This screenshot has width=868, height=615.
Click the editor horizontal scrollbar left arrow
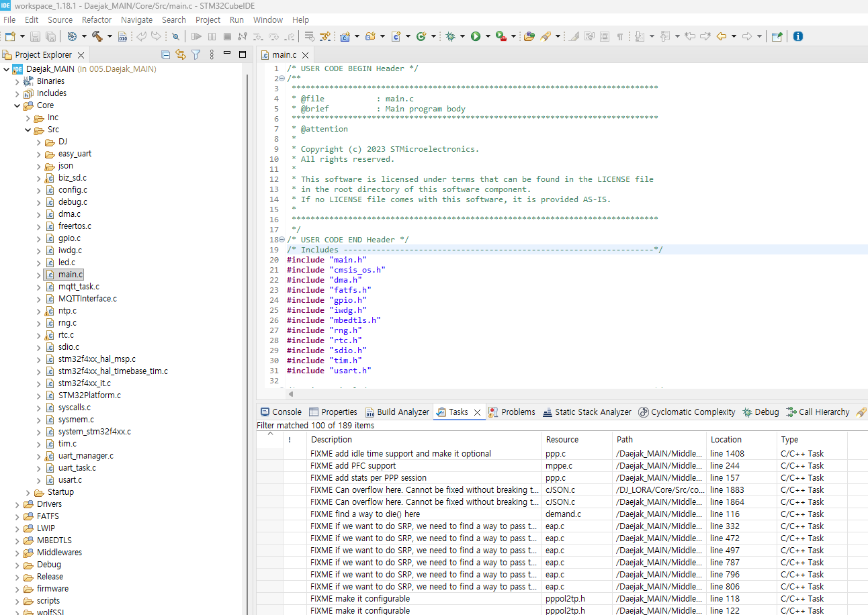coord(290,395)
